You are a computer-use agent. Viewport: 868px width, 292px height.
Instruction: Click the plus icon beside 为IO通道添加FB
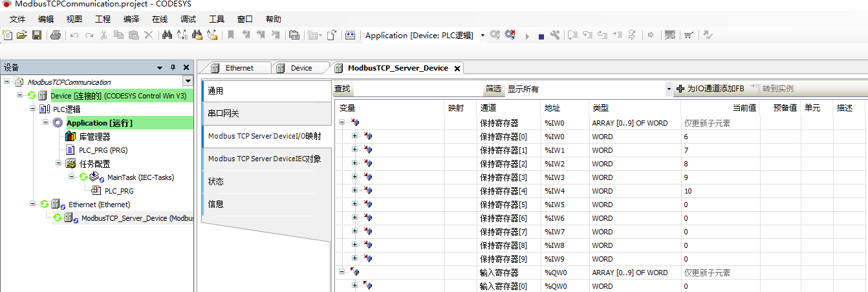680,89
